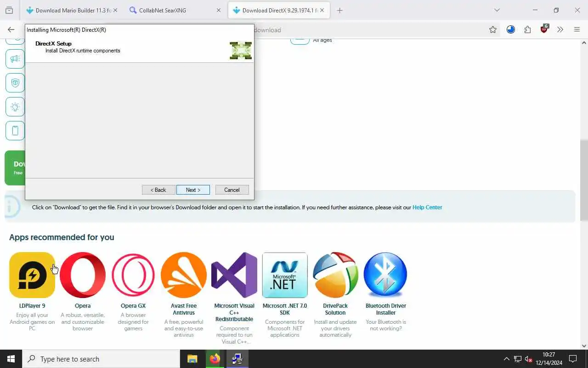The width and height of the screenshot is (588, 368).
Task: Click the DrivePack Solution title text
Action: pyautogui.click(x=335, y=309)
